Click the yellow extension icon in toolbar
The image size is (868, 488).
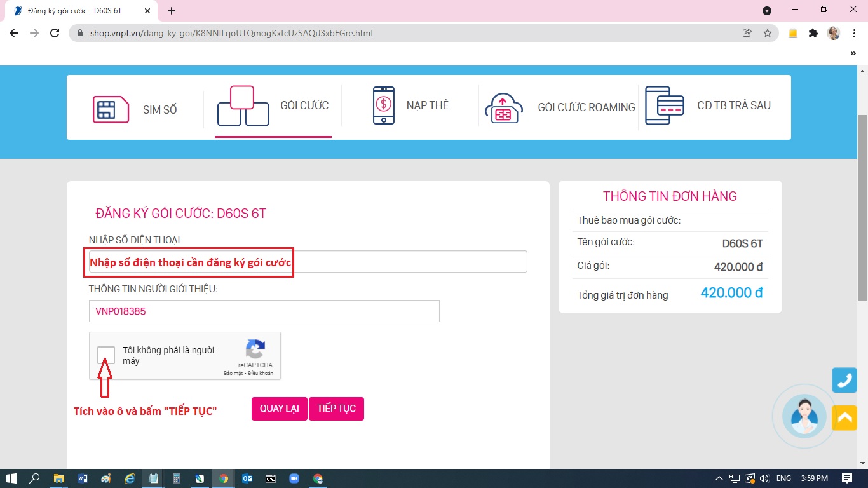point(793,34)
